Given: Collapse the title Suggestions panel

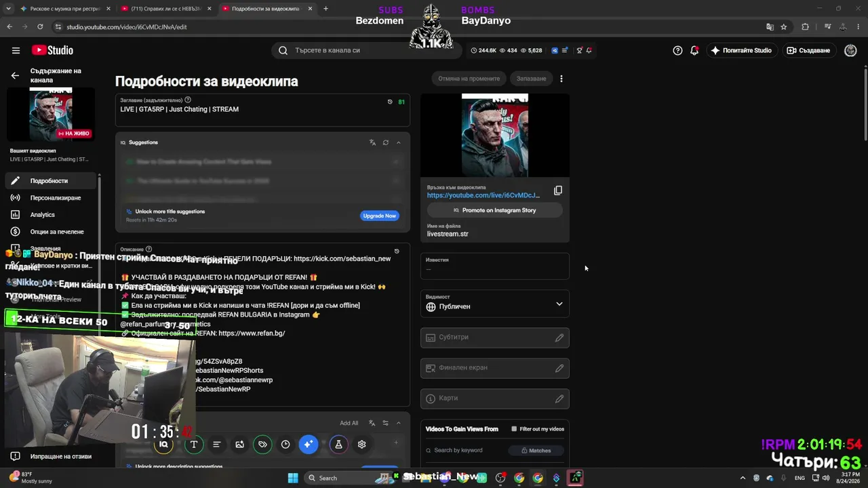Looking at the screenshot, I should [x=399, y=142].
